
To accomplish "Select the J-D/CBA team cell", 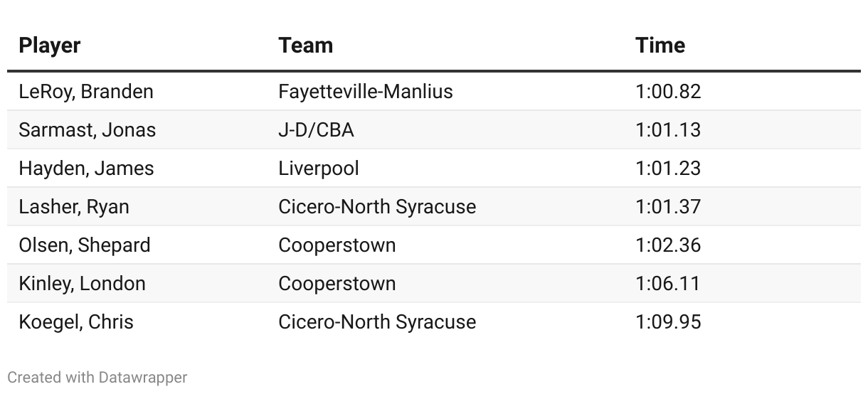I will click(316, 130).
